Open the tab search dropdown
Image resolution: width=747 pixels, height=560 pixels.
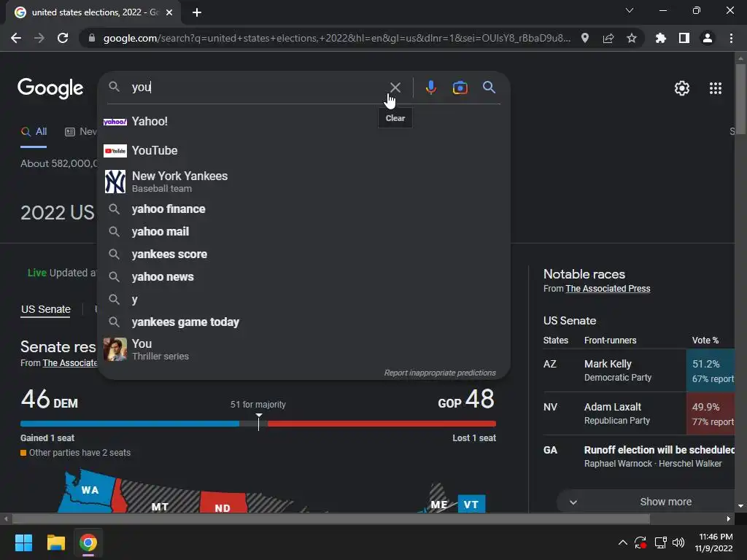click(x=630, y=10)
